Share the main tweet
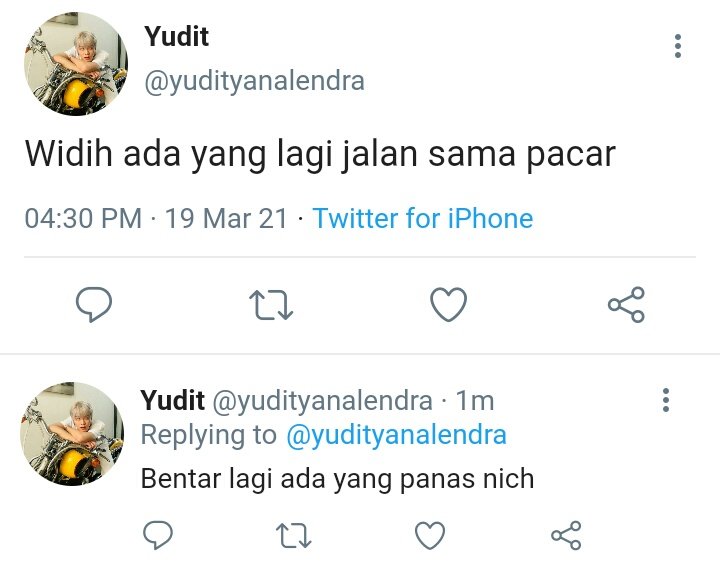This screenshot has width=720, height=567. point(626,304)
